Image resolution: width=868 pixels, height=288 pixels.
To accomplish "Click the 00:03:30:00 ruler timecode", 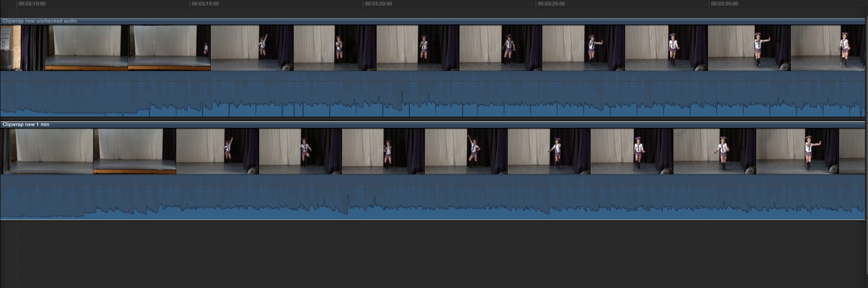I will 724,4.
